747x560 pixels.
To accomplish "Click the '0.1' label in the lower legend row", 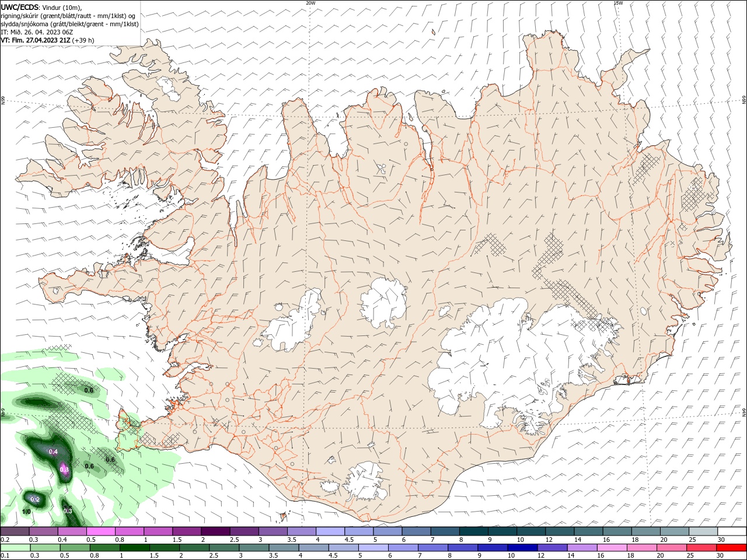I will [x=5, y=556].
